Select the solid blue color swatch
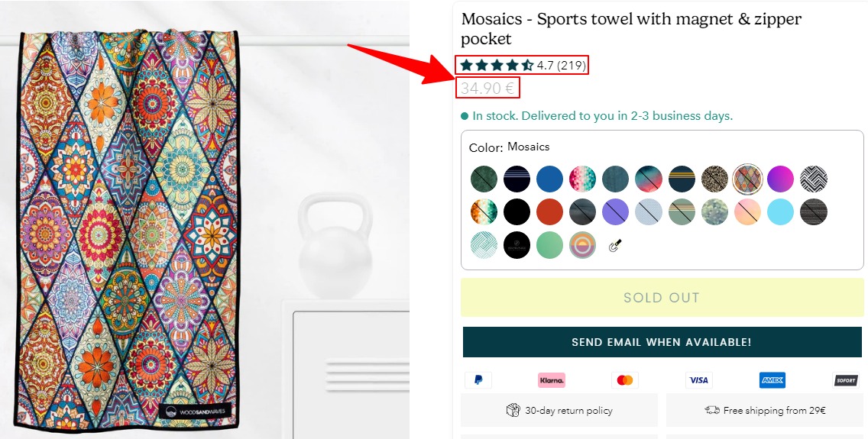The height and width of the screenshot is (439, 868). tap(549, 179)
